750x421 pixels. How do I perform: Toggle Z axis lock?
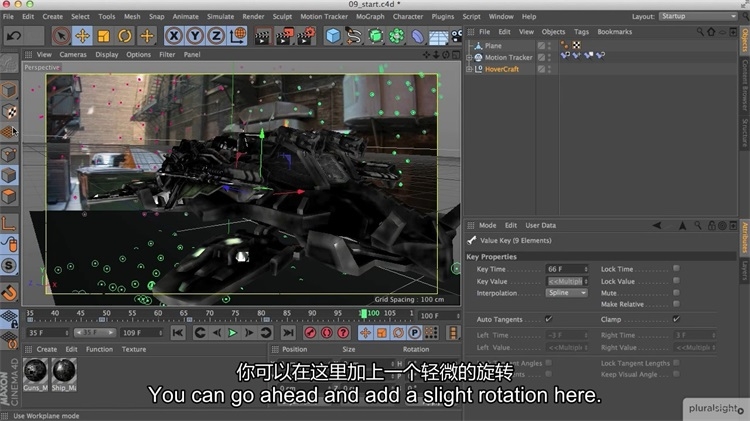[x=216, y=36]
